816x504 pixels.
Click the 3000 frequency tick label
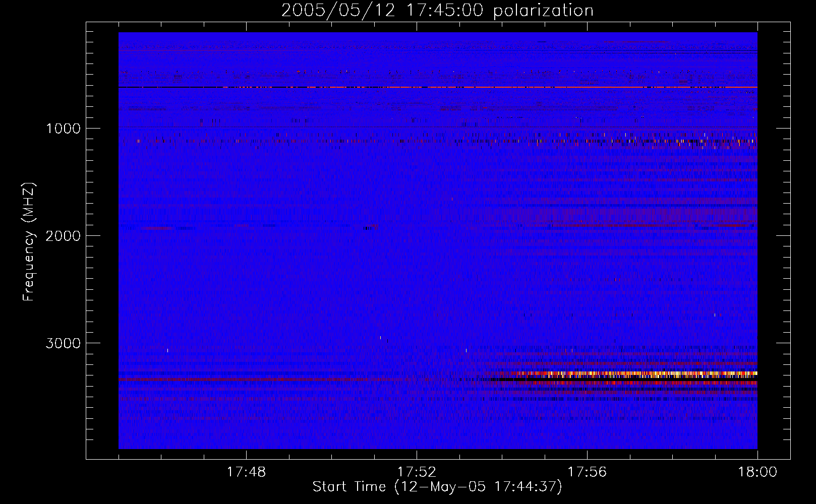click(x=63, y=343)
